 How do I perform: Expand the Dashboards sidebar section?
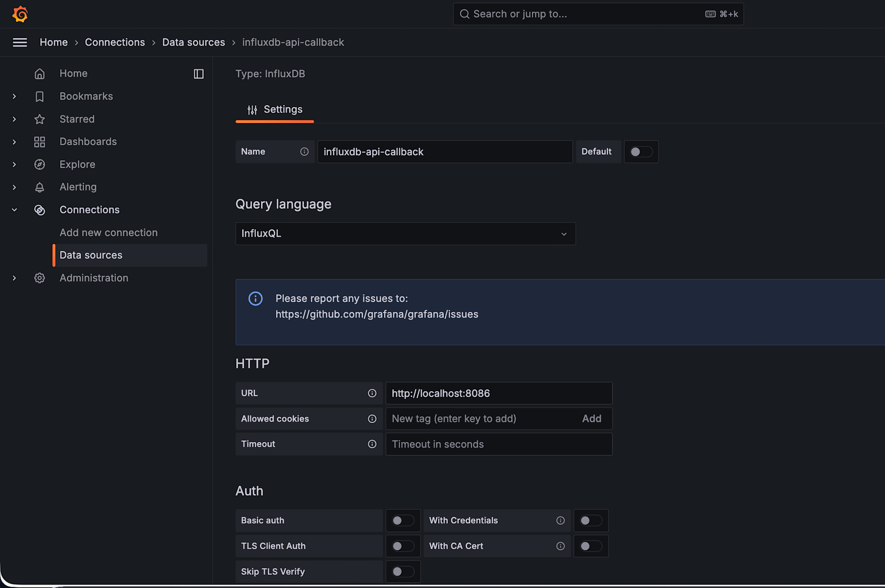coord(14,142)
